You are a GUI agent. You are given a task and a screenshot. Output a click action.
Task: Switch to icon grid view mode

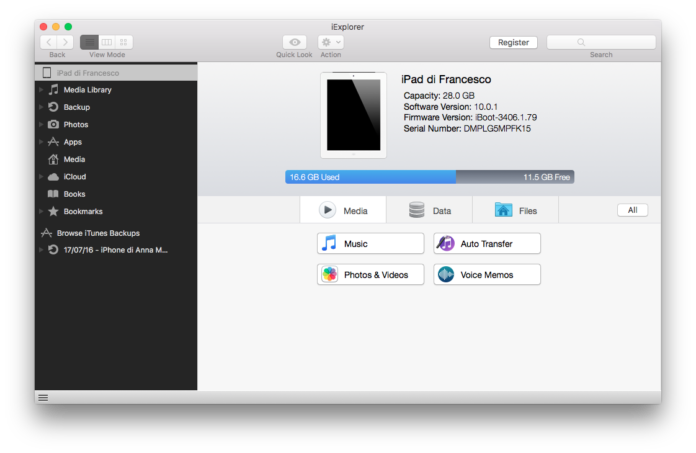[x=123, y=42]
